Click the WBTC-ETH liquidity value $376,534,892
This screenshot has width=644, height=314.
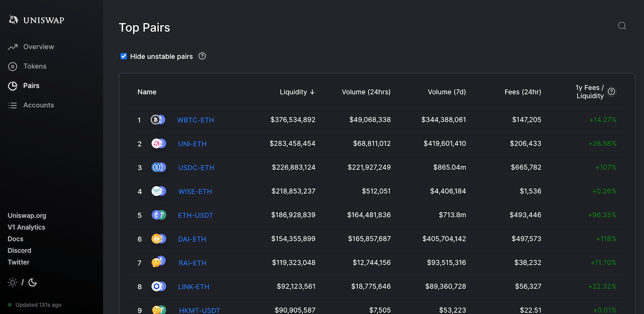point(293,120)
